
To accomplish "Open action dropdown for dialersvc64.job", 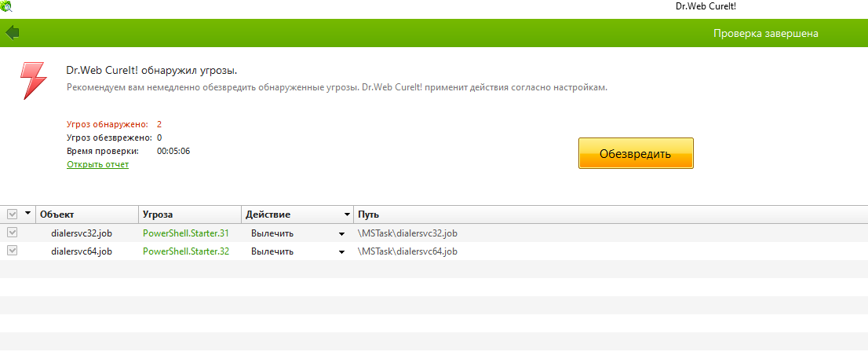I will click(x=341, y=251).
